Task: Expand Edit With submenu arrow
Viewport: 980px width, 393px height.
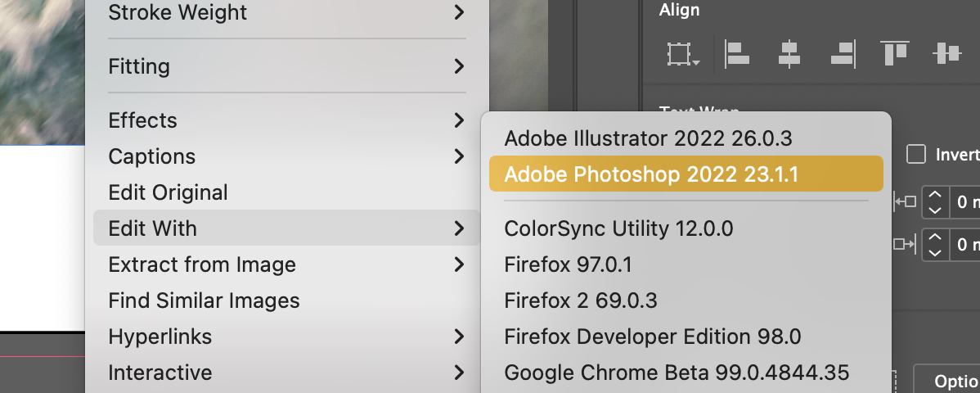Action: pyautogui.click(x=460, y=228)
